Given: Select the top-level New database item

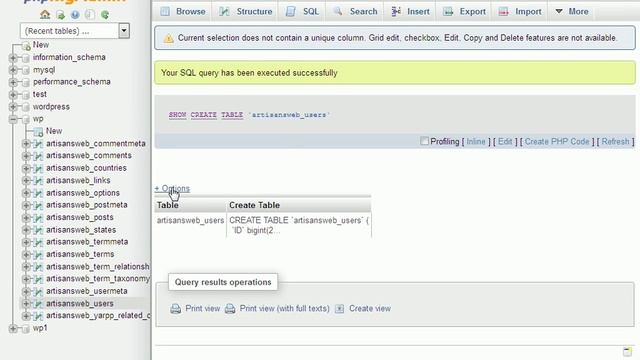Looking at the screenshot, I should [41, 45].
